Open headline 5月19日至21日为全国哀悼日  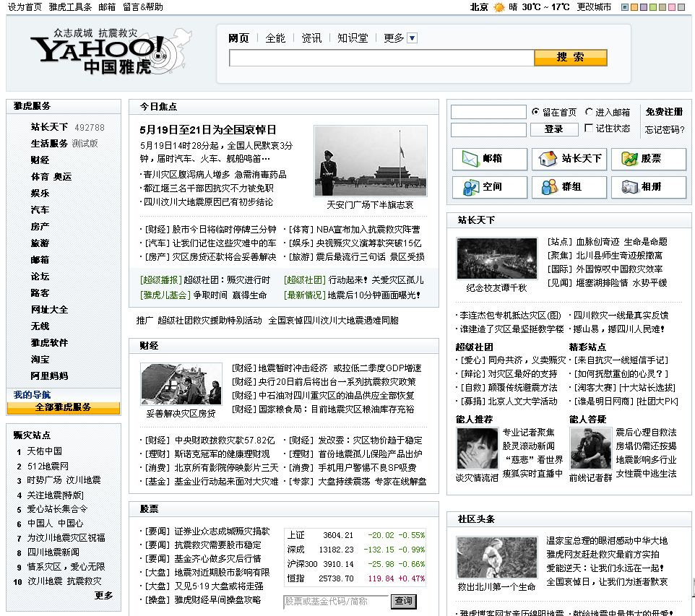(208, 130)
